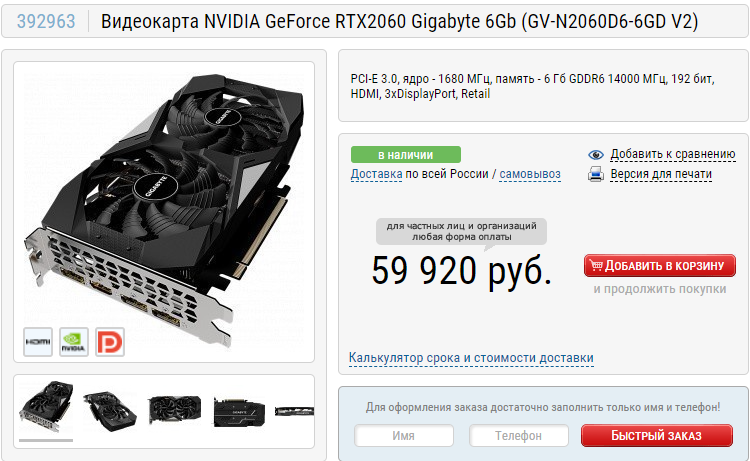This screenshot has height=461, width=750.
Task: Select the second product thumbnail
Action: [x=110, y=410]
